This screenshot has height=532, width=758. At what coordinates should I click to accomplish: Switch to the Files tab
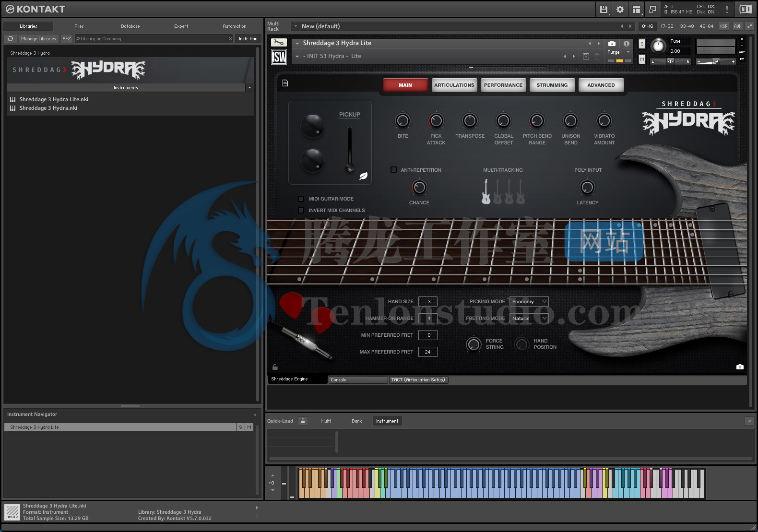(x=79, y=26)
